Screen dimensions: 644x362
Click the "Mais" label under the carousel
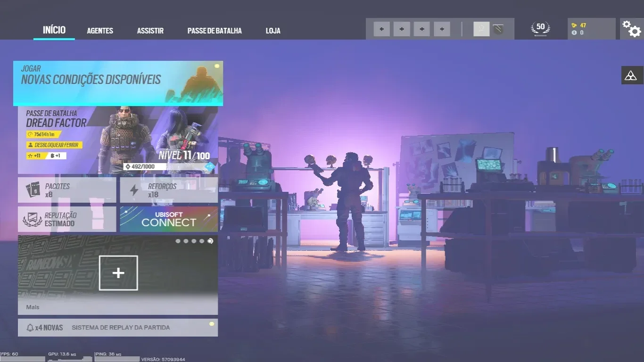pyautogui.click(x=33, y=307)
